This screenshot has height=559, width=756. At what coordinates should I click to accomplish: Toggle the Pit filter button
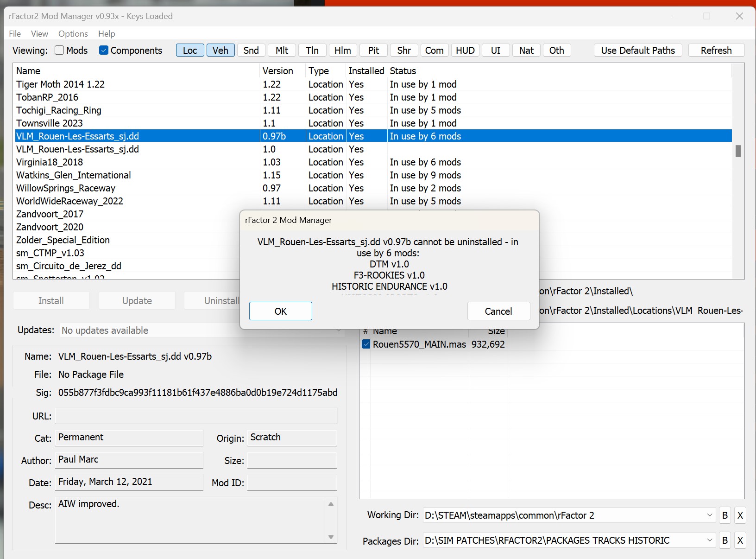click(x=373, y=50)
